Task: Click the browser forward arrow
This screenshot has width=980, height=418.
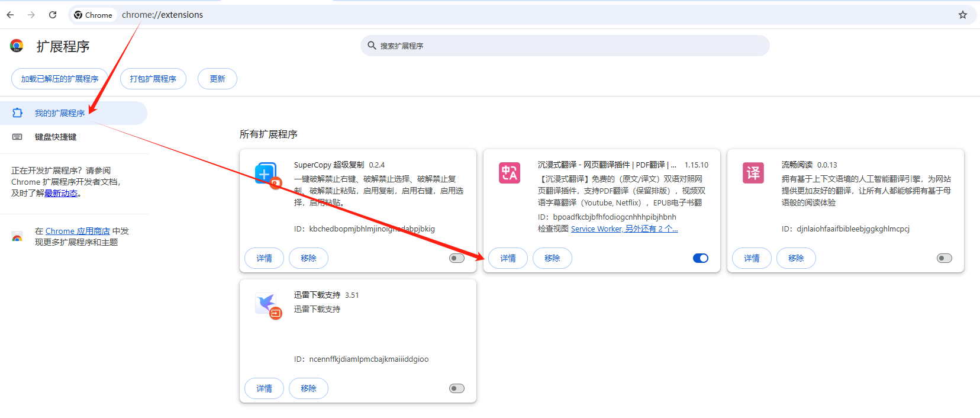Action: [x=31, y=15]
